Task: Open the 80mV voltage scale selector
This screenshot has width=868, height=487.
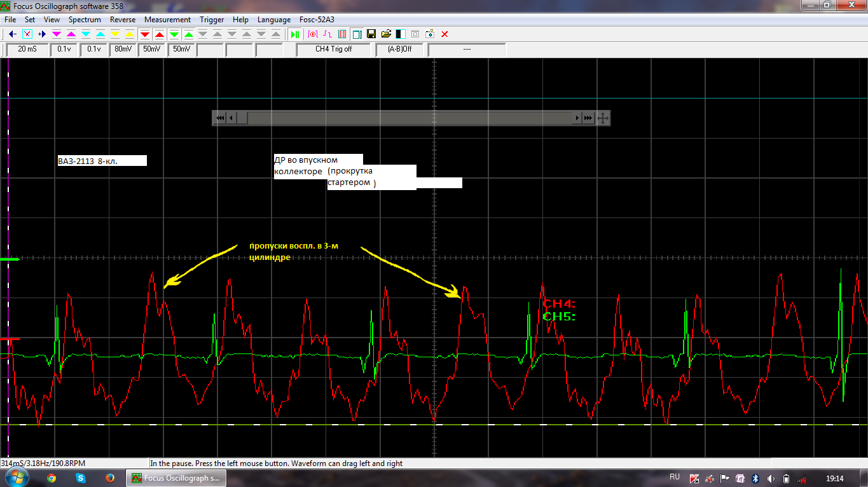Action: point(123,49)
